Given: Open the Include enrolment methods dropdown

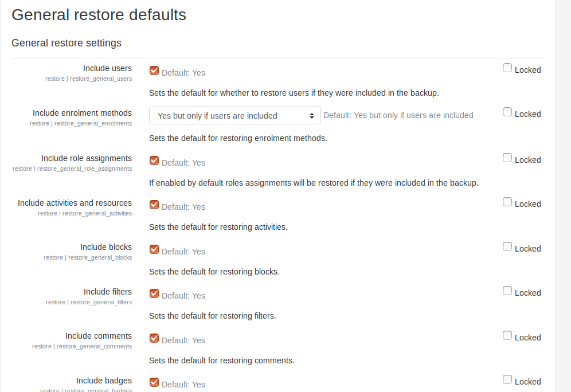Looking at the screenshot, I should 235,115.
